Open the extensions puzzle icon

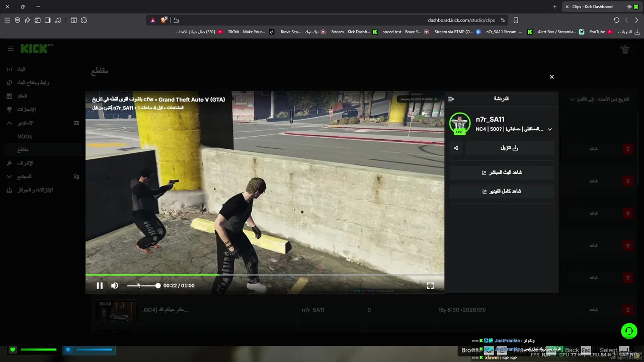[84, 20]
